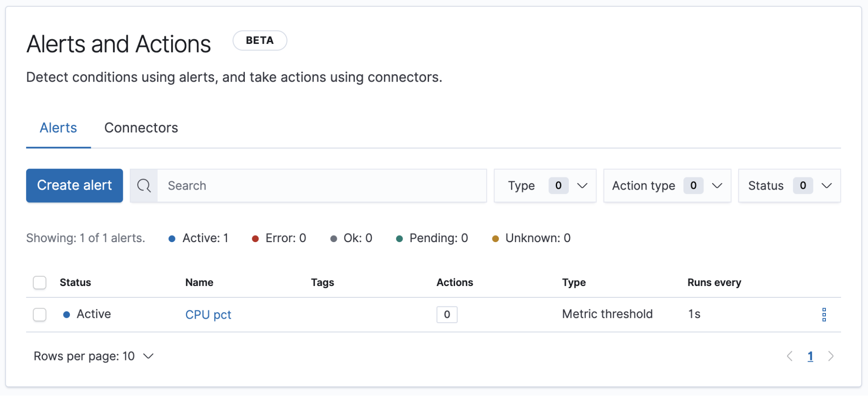868x396 pixels.
Task: Open the Status filter dropdown
Action: click(x=789, y=186)
